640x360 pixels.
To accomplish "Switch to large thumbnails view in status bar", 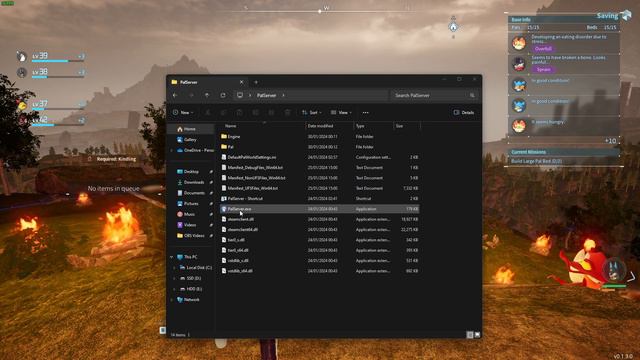I will pyautogui.click(x=477, y=335).
